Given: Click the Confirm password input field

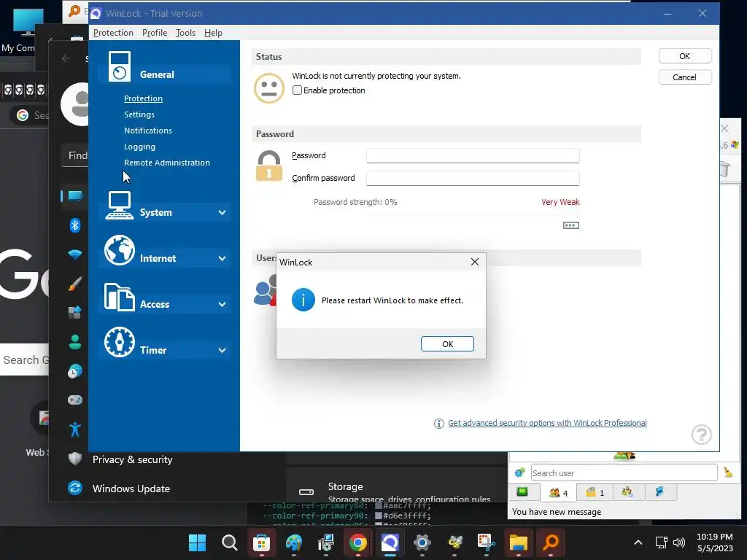Looking at the screenshot, I should coord(473,178).
